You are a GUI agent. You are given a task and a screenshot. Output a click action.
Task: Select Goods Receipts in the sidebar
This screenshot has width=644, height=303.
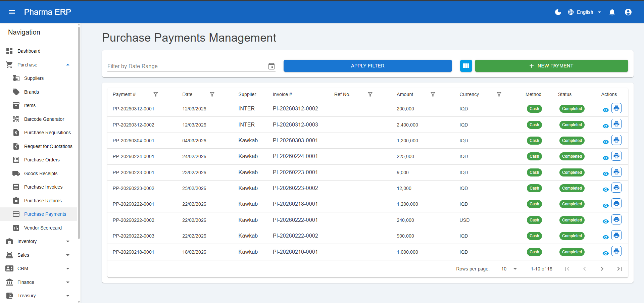point(41,173)
